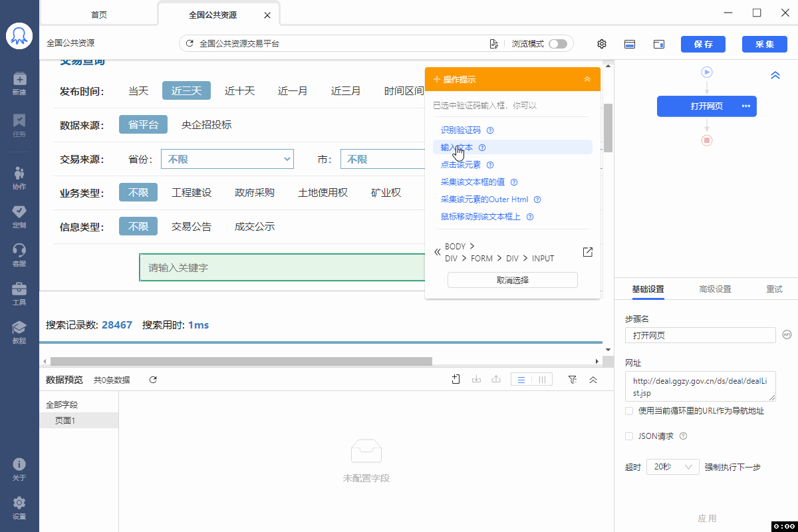Choose 采集该元素的Outer Html option

(x=485, y=199)
